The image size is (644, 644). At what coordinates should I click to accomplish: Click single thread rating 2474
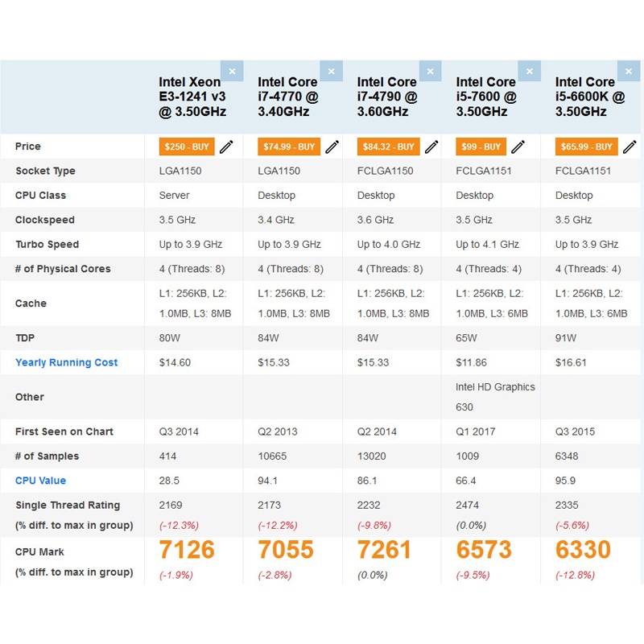click(468, 506)
